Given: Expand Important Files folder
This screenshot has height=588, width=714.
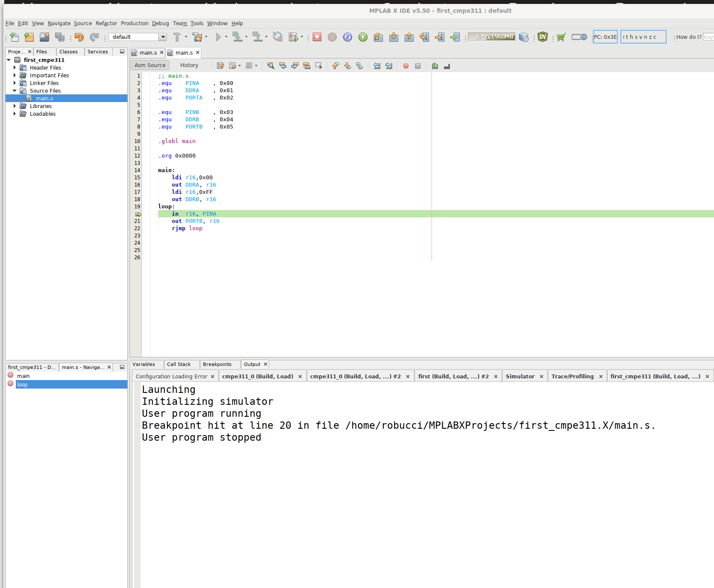Looking at the screenshot, I should 15,76.
